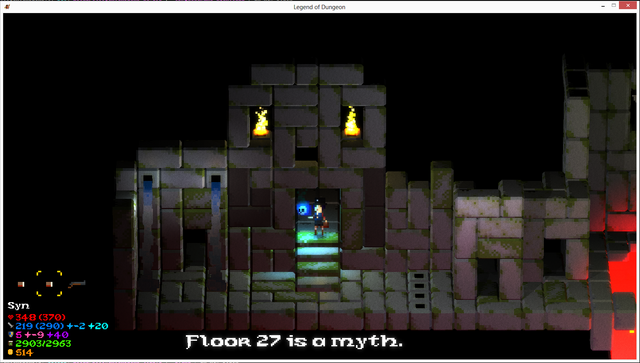
Task: Click the red heart health icon
Action: tap(11, 317)
